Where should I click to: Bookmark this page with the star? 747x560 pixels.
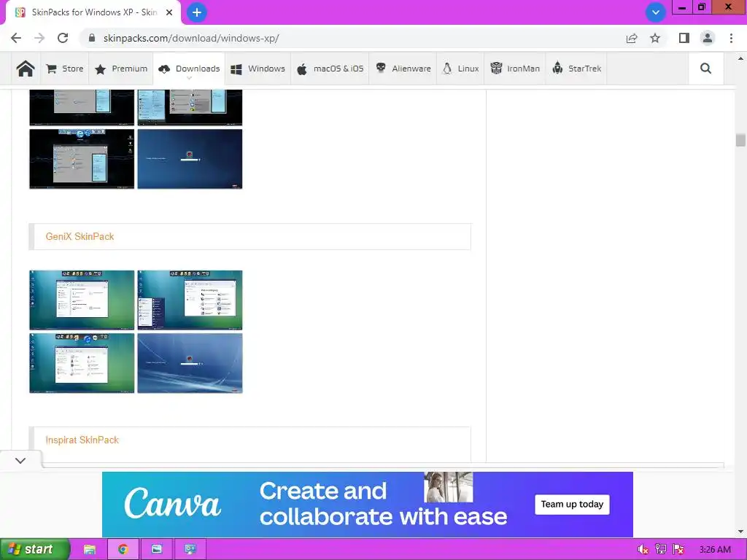click(x=655, y=38)
